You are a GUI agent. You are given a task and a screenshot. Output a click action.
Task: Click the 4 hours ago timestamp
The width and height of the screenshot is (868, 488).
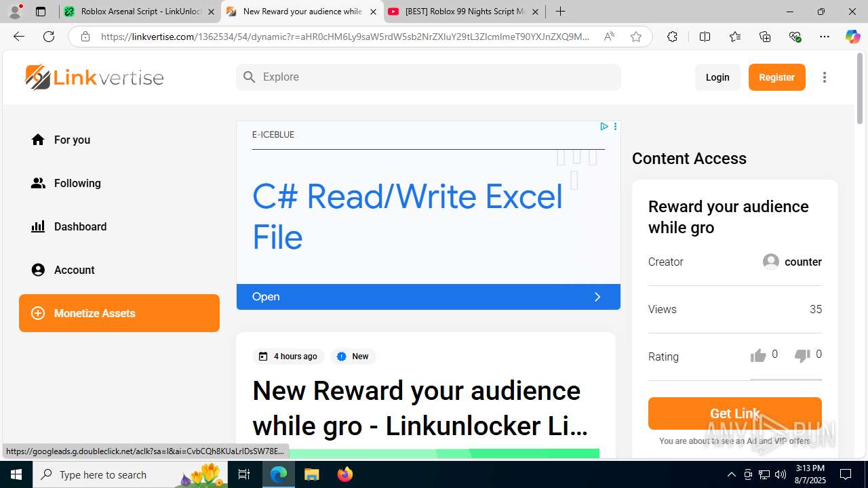point(288,357)
